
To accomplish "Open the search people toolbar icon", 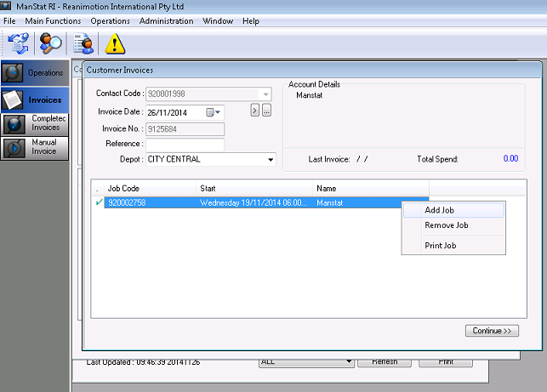I will pos(51,43).
